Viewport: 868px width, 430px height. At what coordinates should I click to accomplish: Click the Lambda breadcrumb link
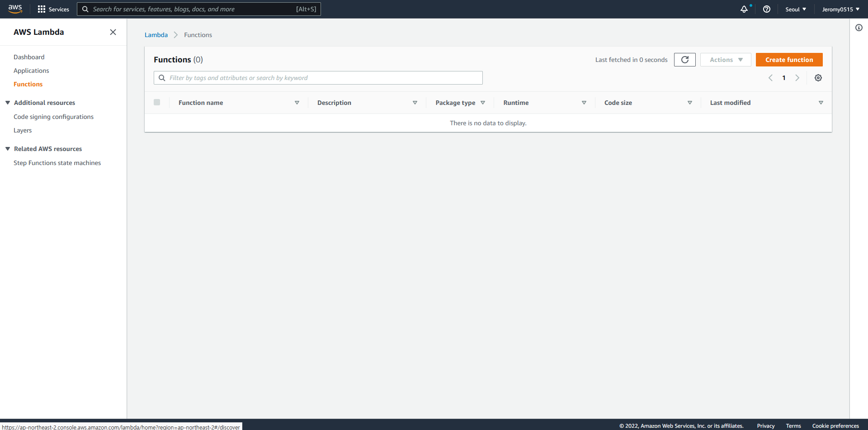pyautogui.click(x=156, y=35)
